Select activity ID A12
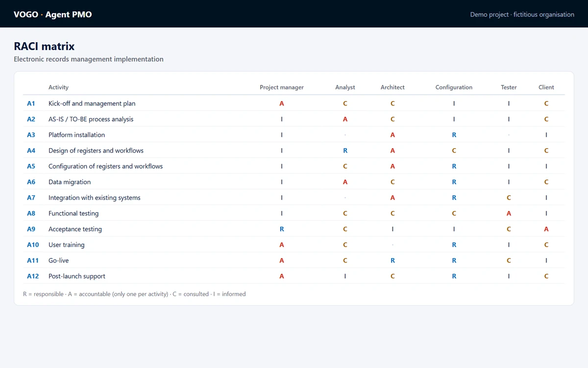The width and height of the screenshot is (588, 368). (33, 276)
